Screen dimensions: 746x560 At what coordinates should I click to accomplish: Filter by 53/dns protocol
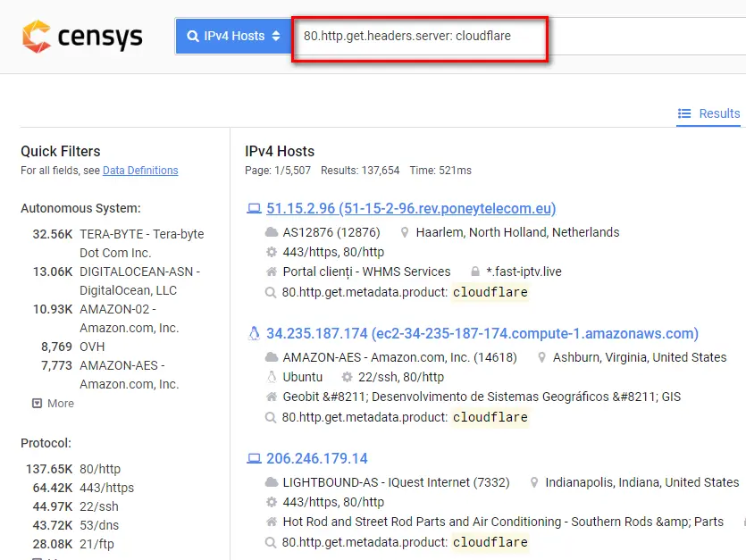99,525
